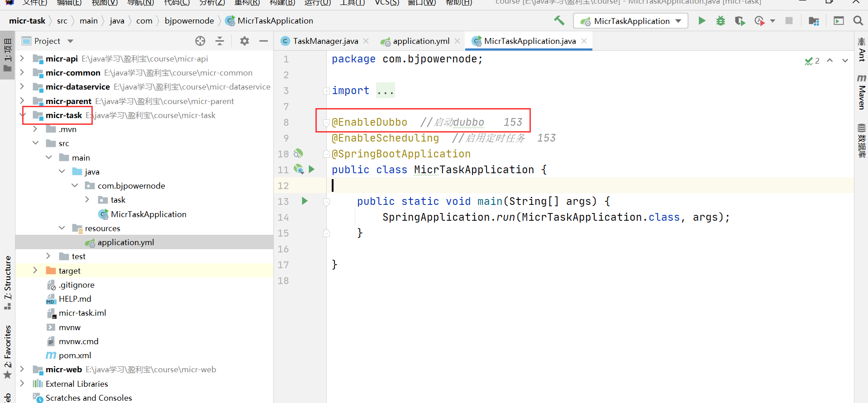The width and height of the screenshot is (868, 403).
Task: Click Spring bean gutter icon on line 10
Action: (x=298, y=154)
